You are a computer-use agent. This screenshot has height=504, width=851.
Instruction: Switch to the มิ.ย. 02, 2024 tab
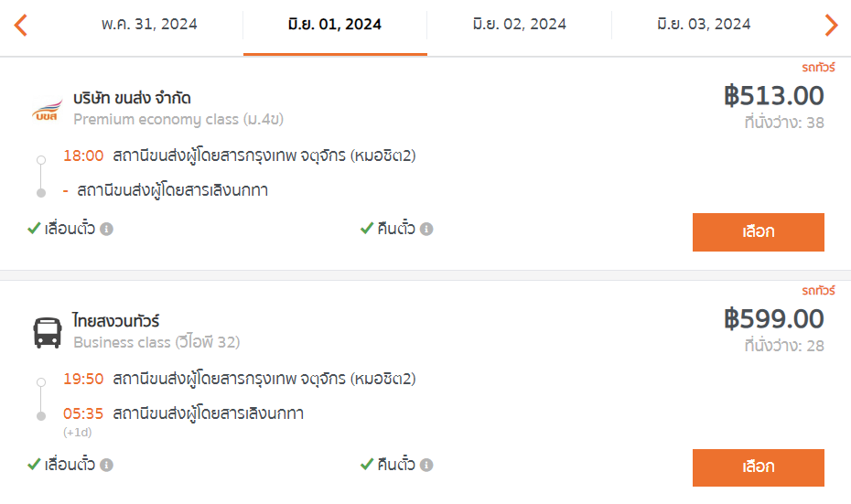click(520, 25)
